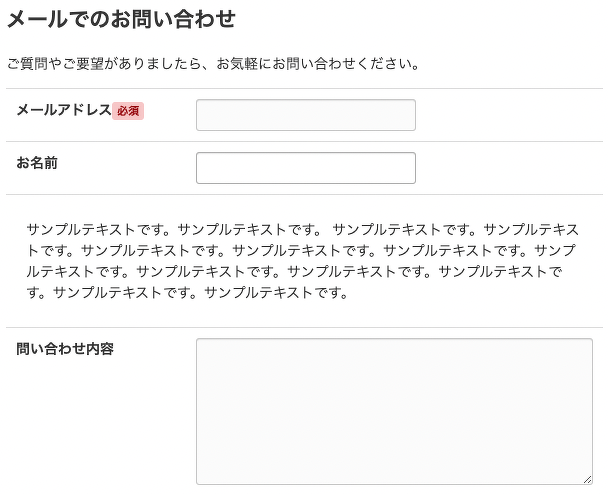Click divider between メールアドレス and お名前 rows
The image size is (608, 494).
pos(304,141)
